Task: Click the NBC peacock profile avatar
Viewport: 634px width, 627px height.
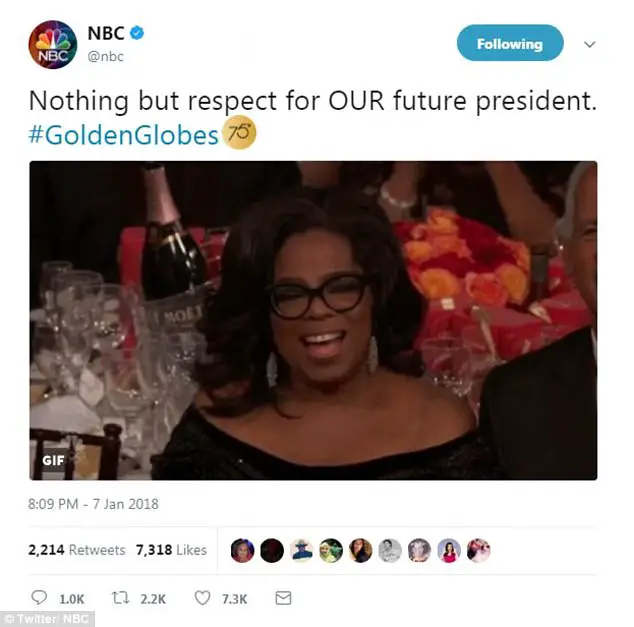Action: tap(53, 44)
